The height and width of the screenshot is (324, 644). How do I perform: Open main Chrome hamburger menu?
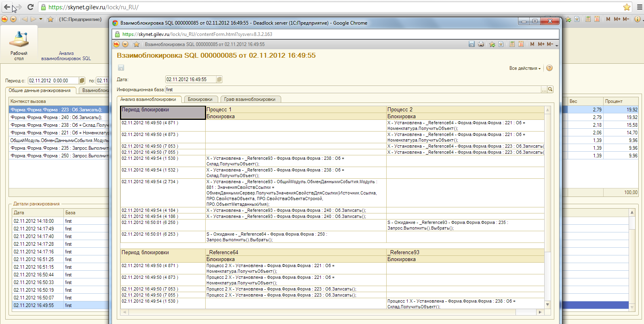(639, 7)
